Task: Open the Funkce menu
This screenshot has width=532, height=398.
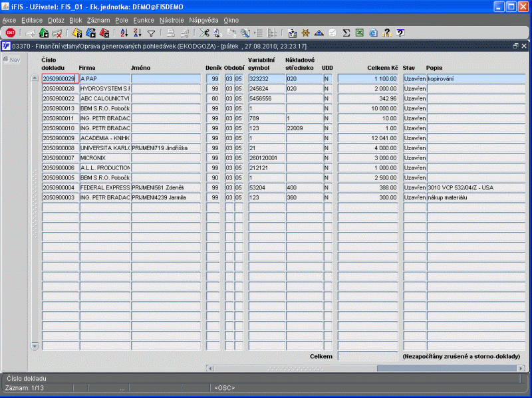Action: pyautogui.click(x=144, y=21)
